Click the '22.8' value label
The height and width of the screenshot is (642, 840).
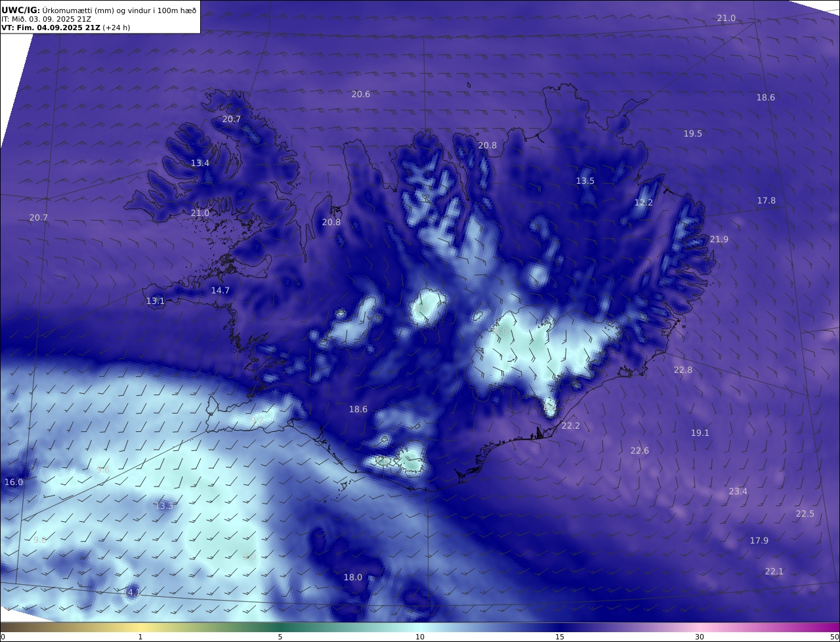click(683, 370)
